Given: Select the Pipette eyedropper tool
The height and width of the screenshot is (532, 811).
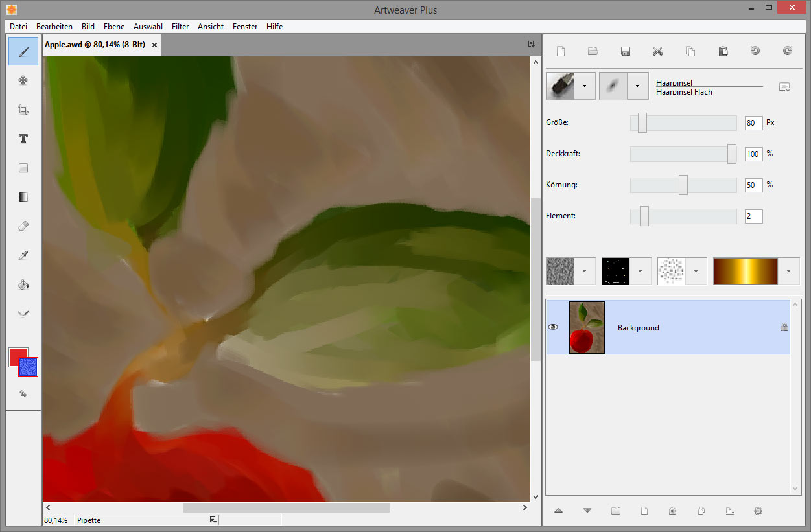Looking at the screenshot, I should (x=23, y=255).
